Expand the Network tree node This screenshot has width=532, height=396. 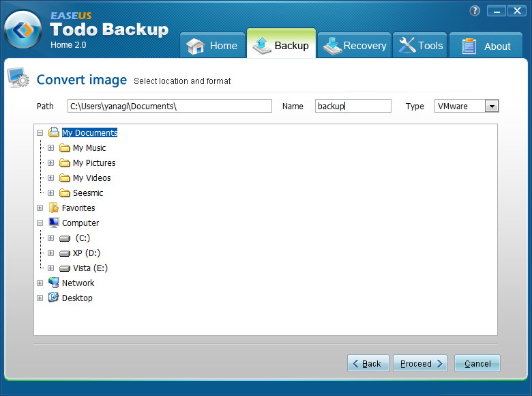click(40, 283)
